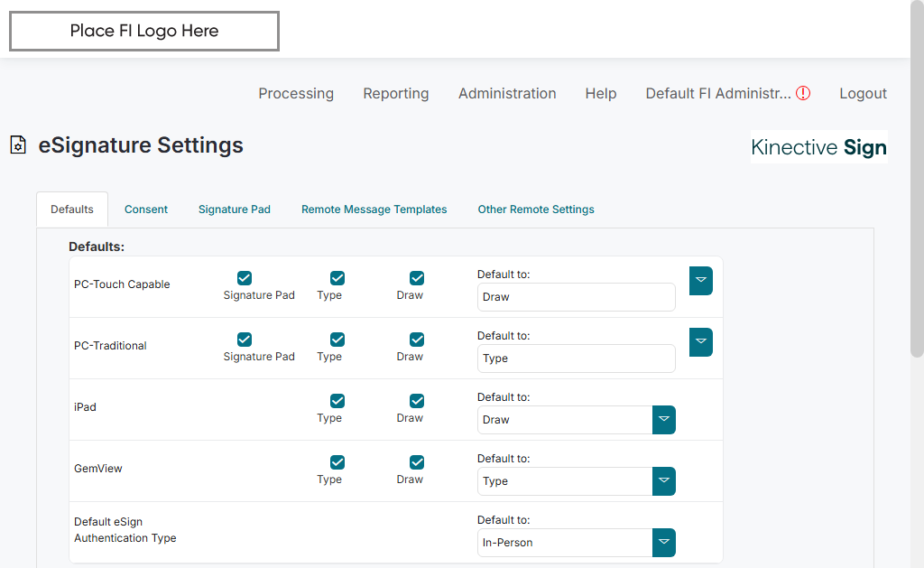This screenshot has width=924, height=568.
Task: Expand the Default eSign Authentication Type dropdown
Action: (663, 543)
